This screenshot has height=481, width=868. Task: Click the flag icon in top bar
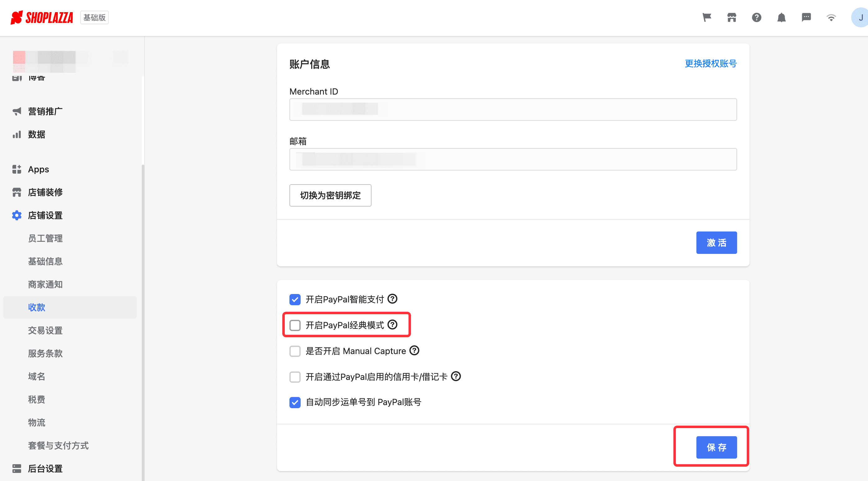707,17
